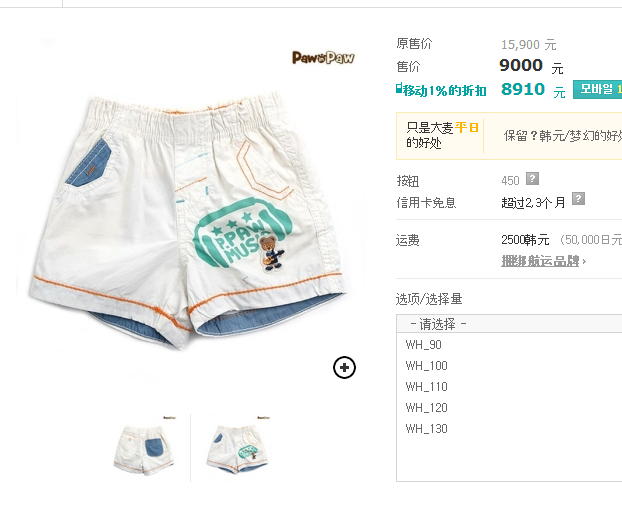Click the help icon next to 超过2,3个月
The image size is (622, 507).
578,198
